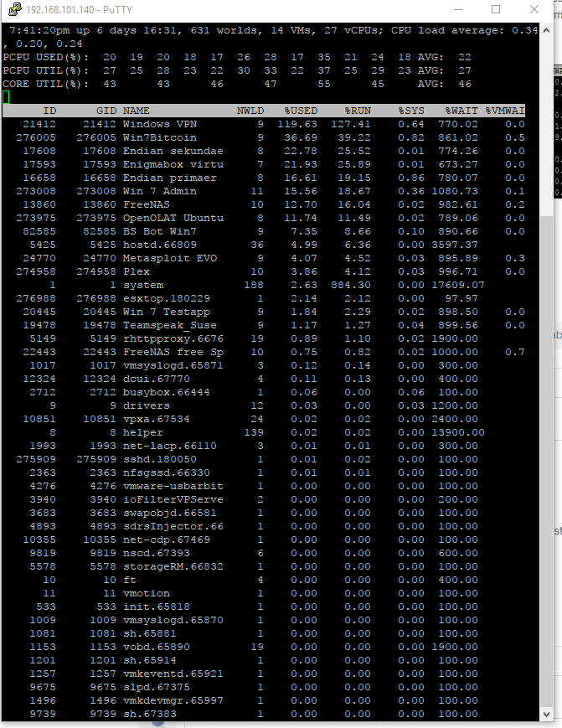Click the '17609.07' %WAIT value

458,285
